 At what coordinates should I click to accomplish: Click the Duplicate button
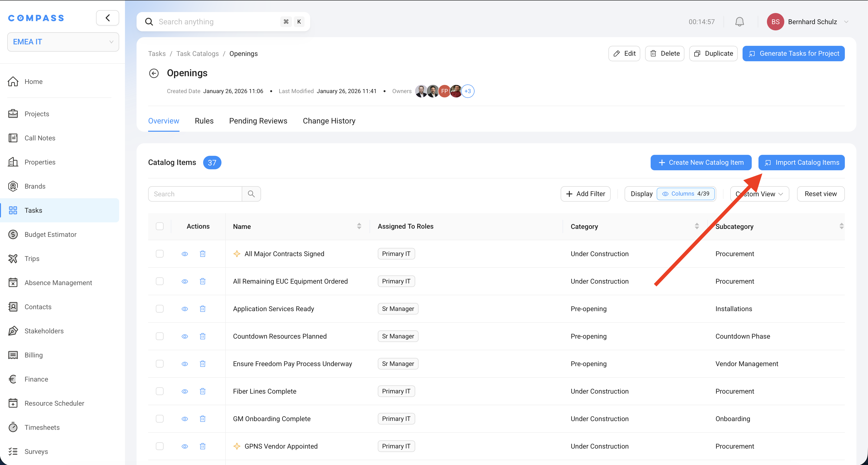(x=713, y=54)
